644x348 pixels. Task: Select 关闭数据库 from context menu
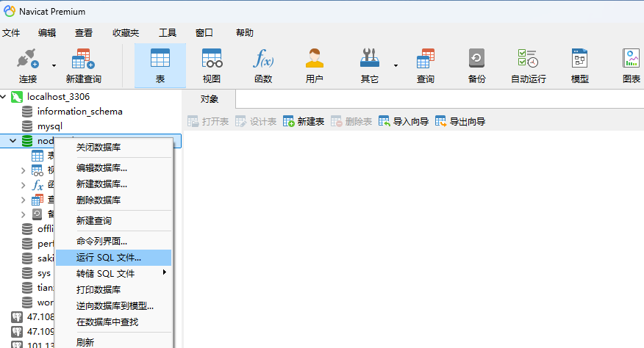[99, 148]
